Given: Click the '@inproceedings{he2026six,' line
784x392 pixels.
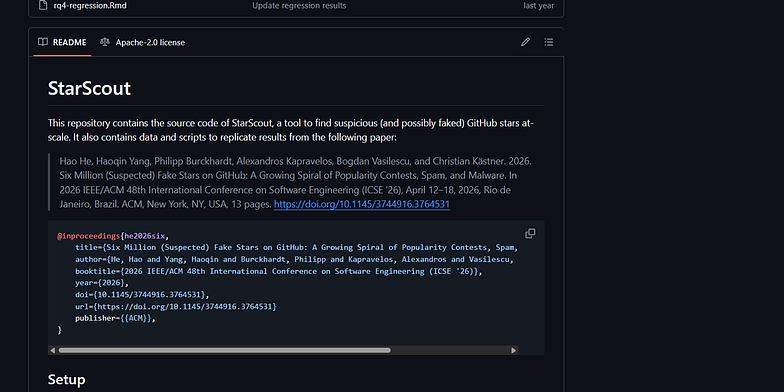Looking at the screenshot, I should [x=114, y=236].
